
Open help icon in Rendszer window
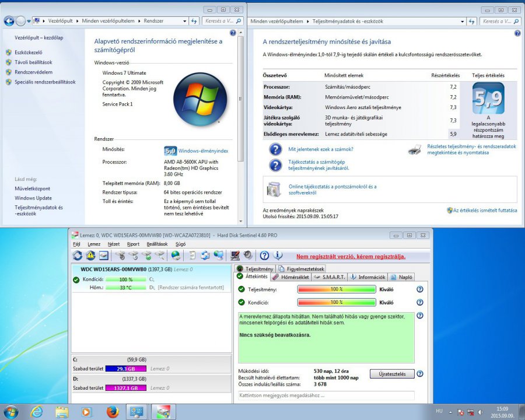pyautogui.click(x=233, y=33)
